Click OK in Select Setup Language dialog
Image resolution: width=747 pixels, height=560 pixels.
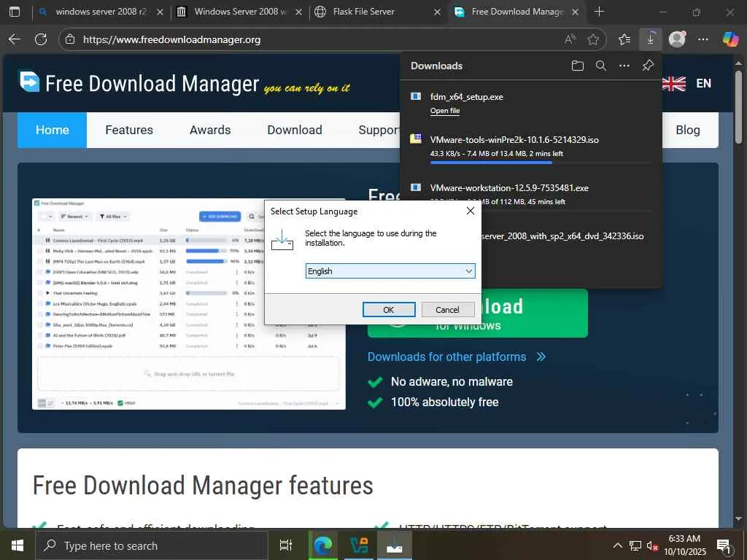point(389,309)
